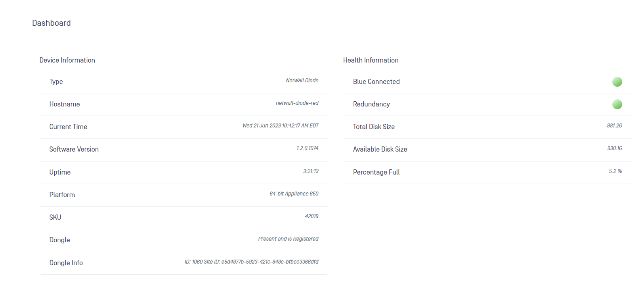Screen dimensions: 644x300
Task: Select the Redundancy row label
Action: pos(371,104)
